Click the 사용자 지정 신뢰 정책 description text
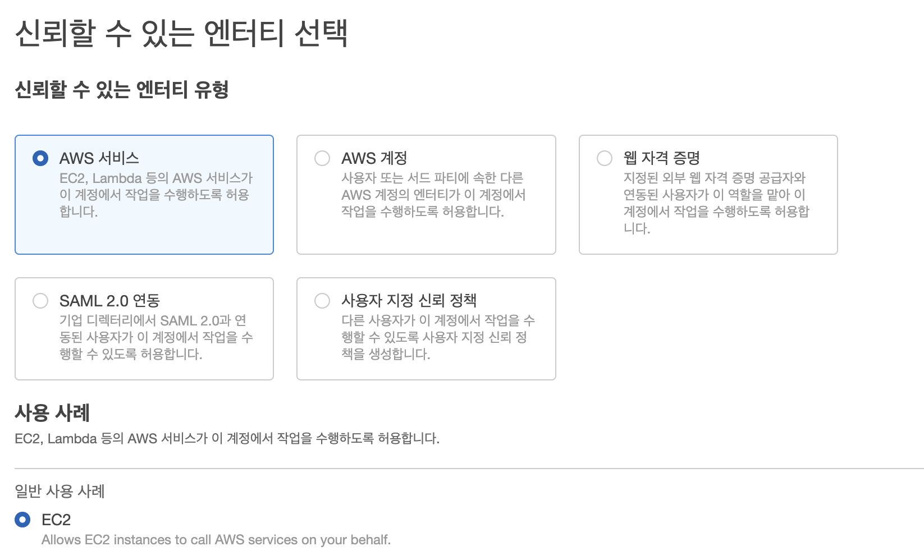 point(438,337)
